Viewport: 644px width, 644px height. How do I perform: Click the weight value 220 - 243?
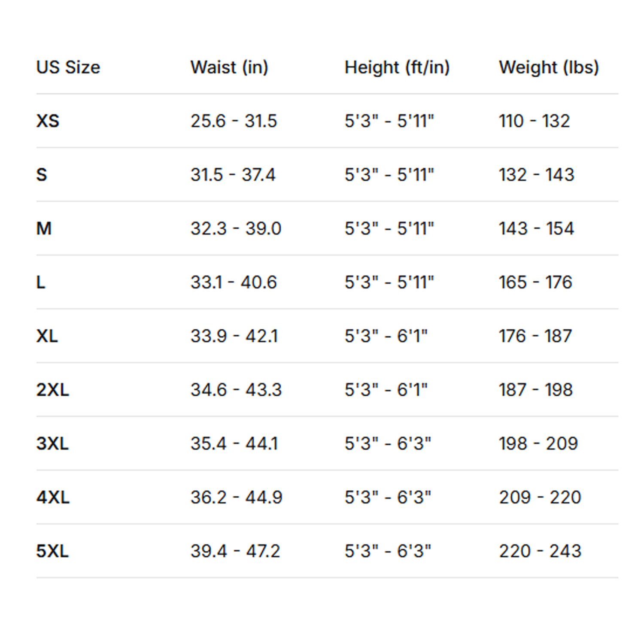(x=540, y=551)
